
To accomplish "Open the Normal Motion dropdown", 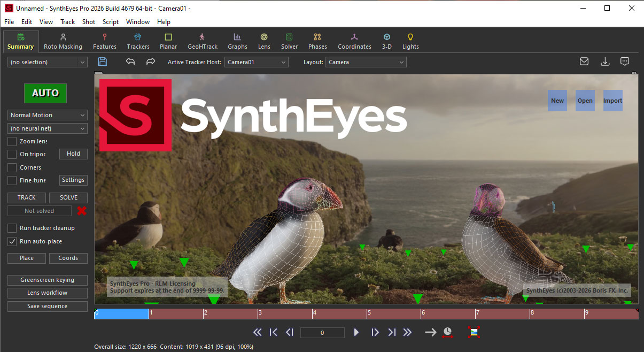I will [48, 115].
